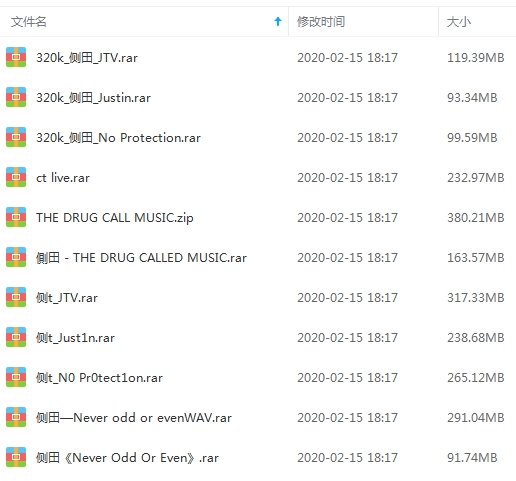Click archive icon for 侧田—Never odd or evenWAV.rar
The image size is (516, 481).
(x=16, y=417)
